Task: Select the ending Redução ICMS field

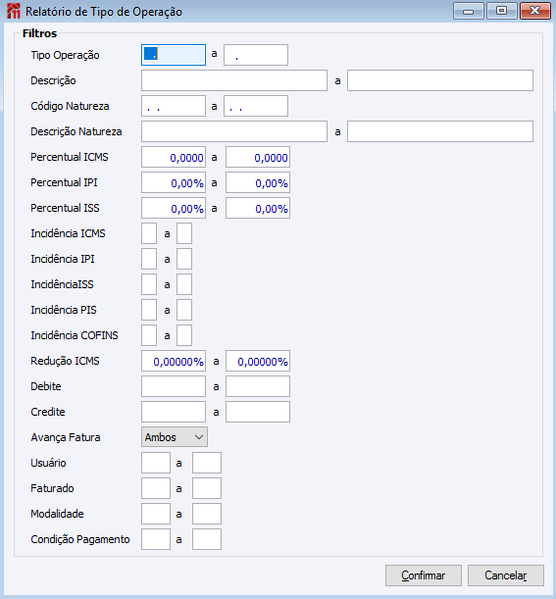Action: 258,361
